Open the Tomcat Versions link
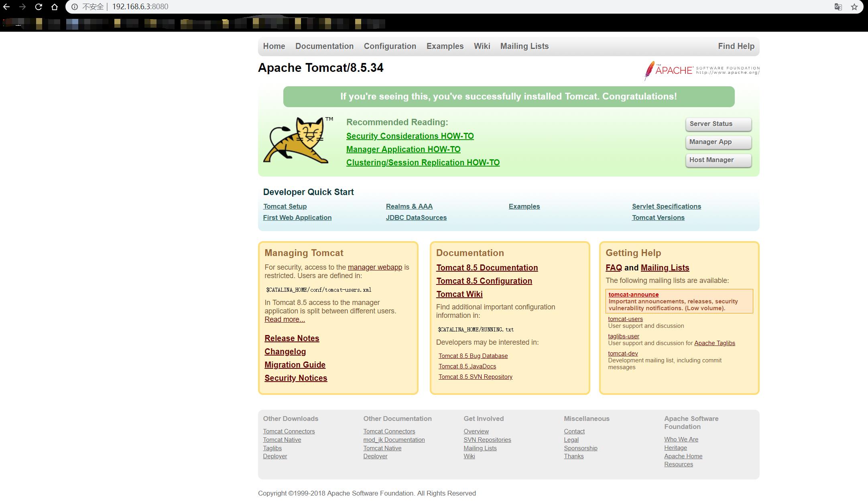 click(x=658, y=217)
